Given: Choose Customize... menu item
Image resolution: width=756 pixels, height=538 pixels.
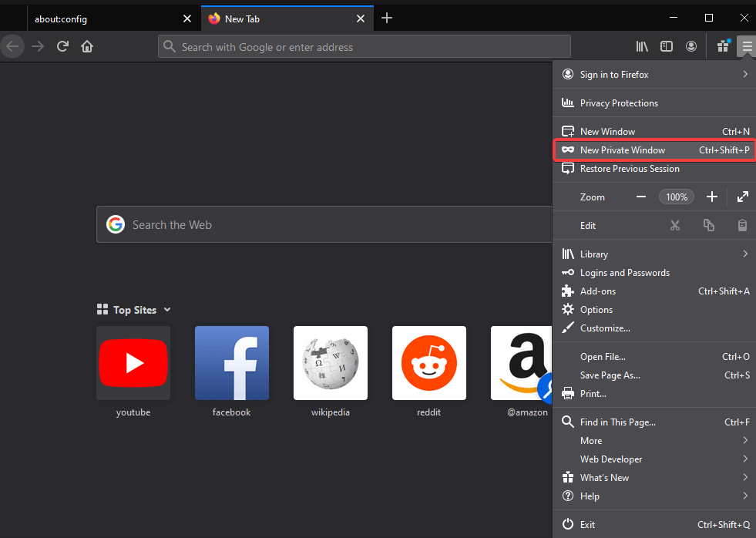Looking at the screenshot, I should 654,328.
